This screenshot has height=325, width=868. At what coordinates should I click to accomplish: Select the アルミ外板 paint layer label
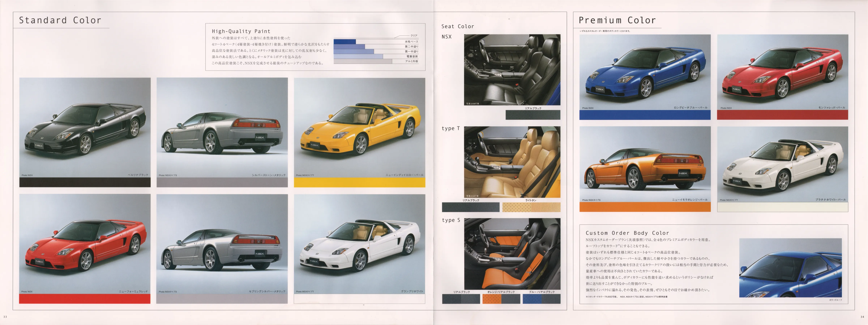coord(411,61)
